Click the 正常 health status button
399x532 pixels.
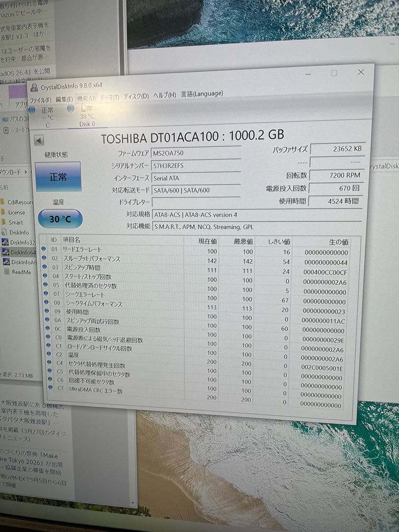click(x=58, y=176)
